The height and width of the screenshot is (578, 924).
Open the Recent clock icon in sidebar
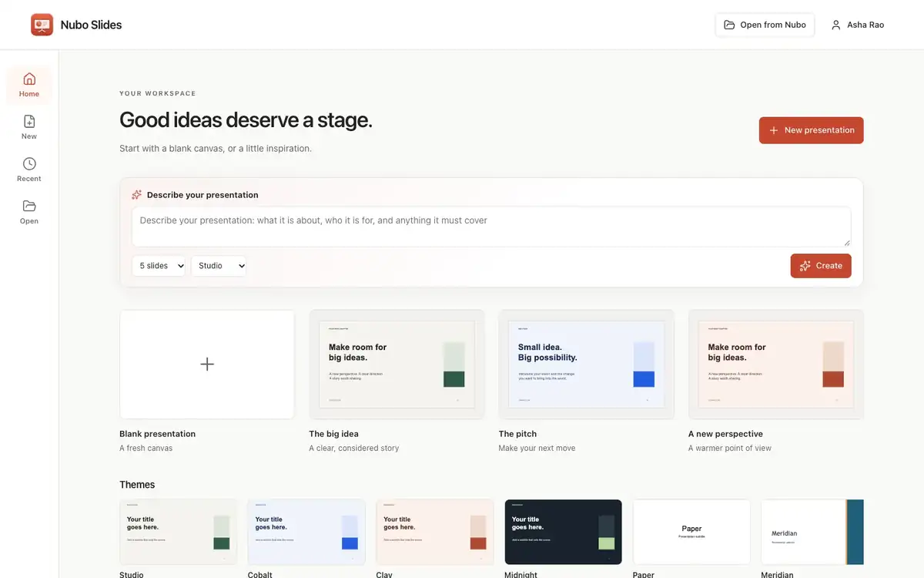[x=29, y=163]
